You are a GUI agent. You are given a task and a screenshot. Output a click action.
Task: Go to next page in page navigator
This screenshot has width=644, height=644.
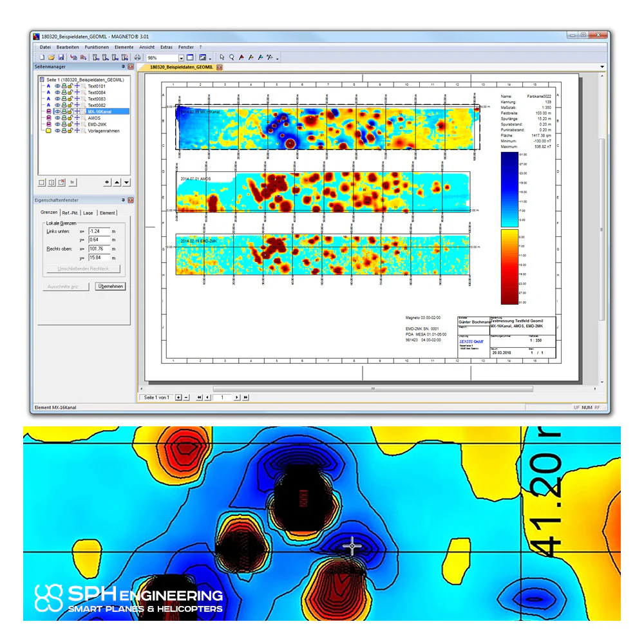[x=237, y=397]
